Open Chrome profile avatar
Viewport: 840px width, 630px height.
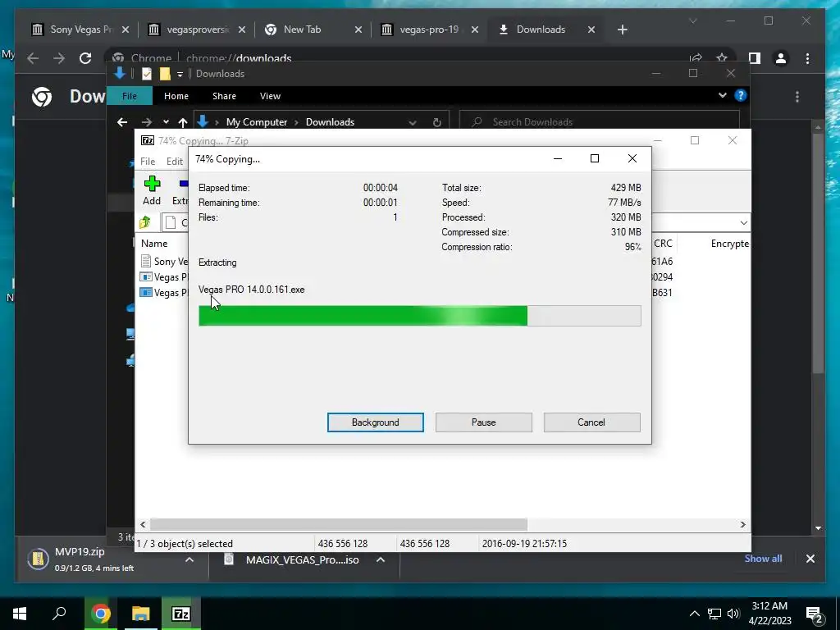[781, 58]
